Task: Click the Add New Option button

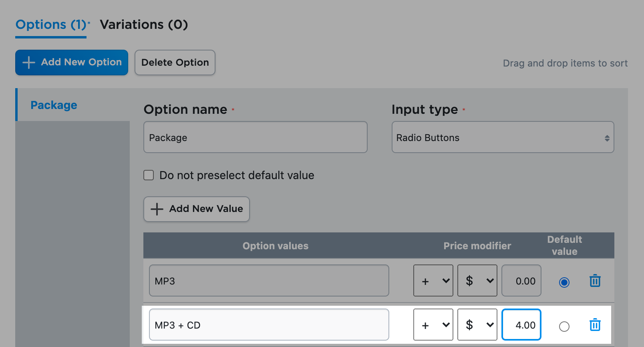Action: click(x=72, y=63)
